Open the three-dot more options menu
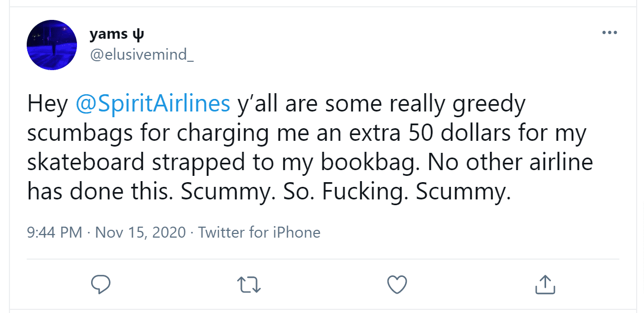Viewport: 644px width, 313px height. [x=609, y=32]
